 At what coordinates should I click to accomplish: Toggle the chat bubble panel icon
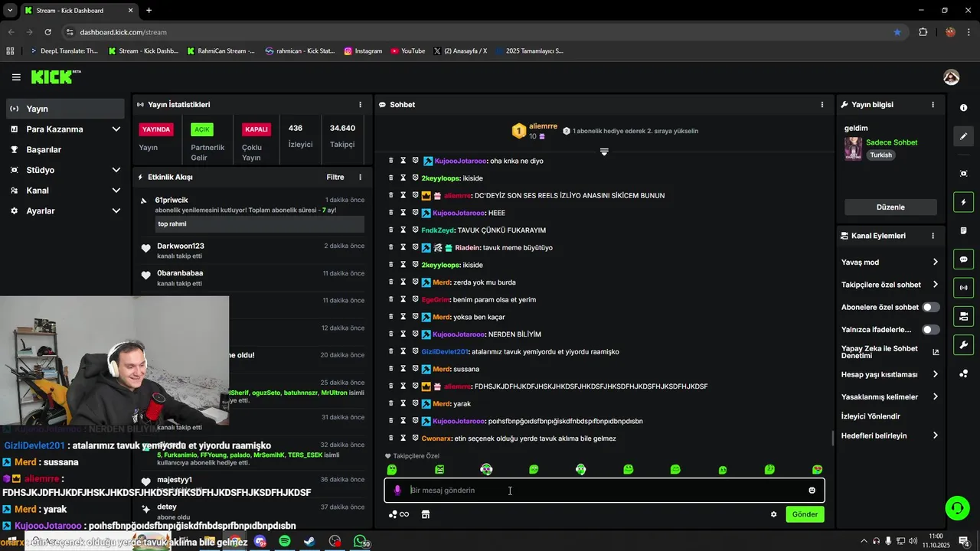pyautogui.click(x=963, y=259)
